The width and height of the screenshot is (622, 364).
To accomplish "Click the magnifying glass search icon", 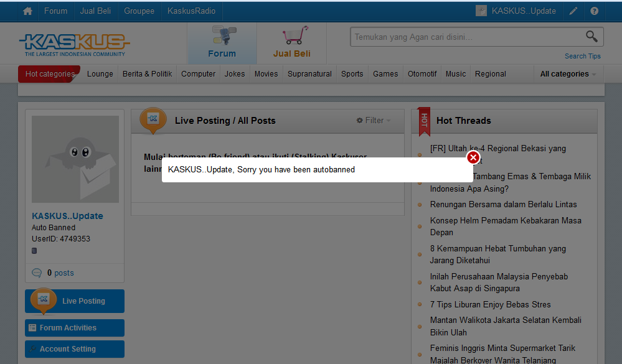I will [x=591, y=37].
